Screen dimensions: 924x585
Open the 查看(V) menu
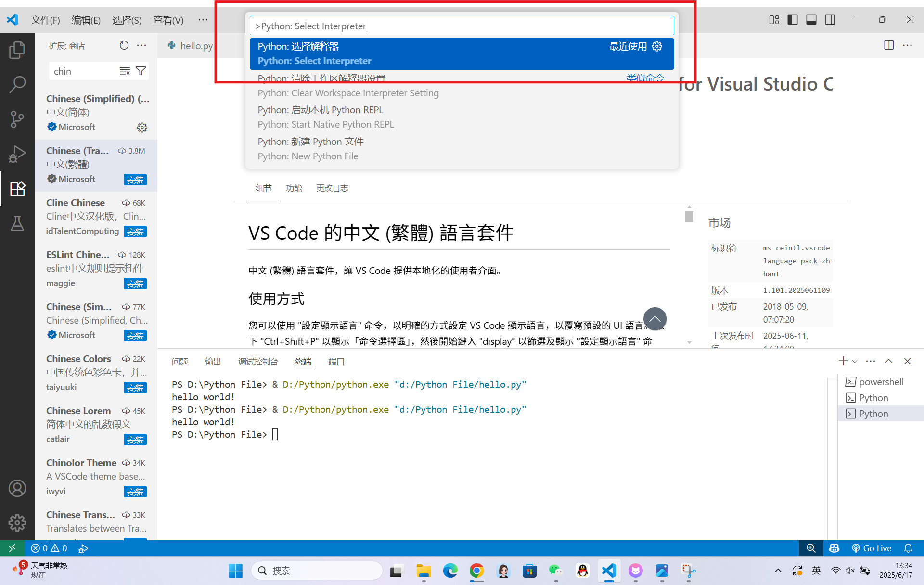168,20
